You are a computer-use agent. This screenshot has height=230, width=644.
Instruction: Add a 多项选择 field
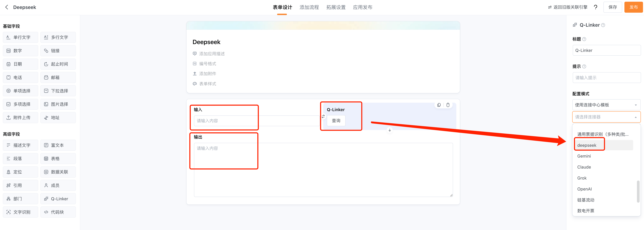(x=20, y=104)
